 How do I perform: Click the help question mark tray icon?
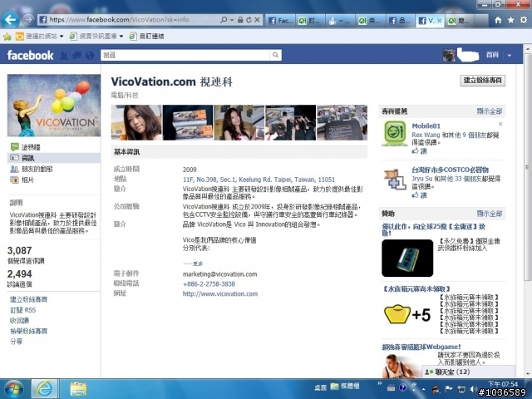click(402, 388)
